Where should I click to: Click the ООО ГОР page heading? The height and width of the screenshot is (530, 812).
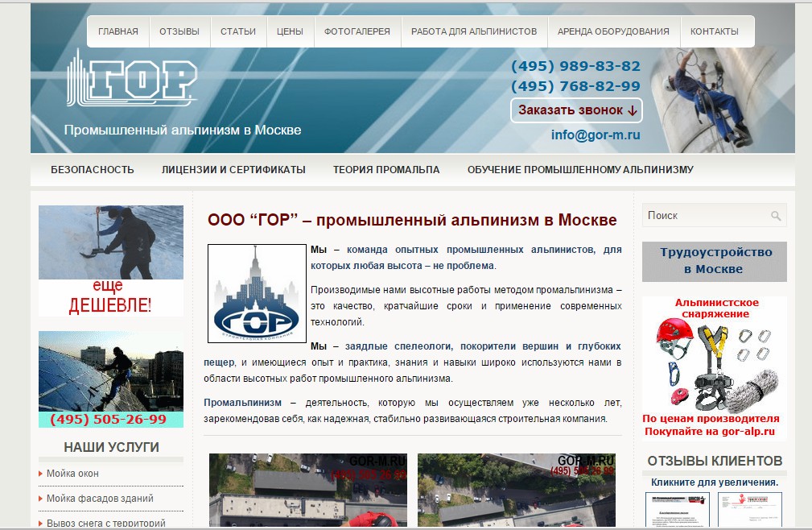point(412,220)
